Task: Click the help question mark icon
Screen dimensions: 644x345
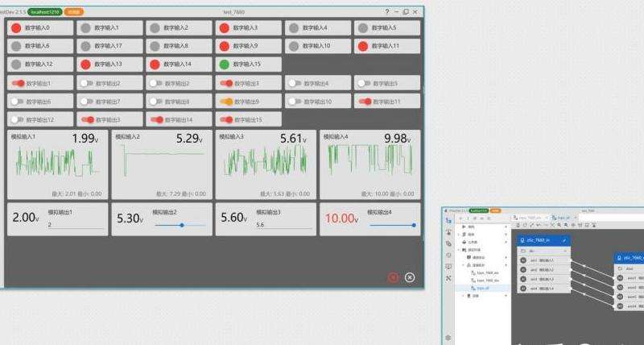Action: (386, 11)
